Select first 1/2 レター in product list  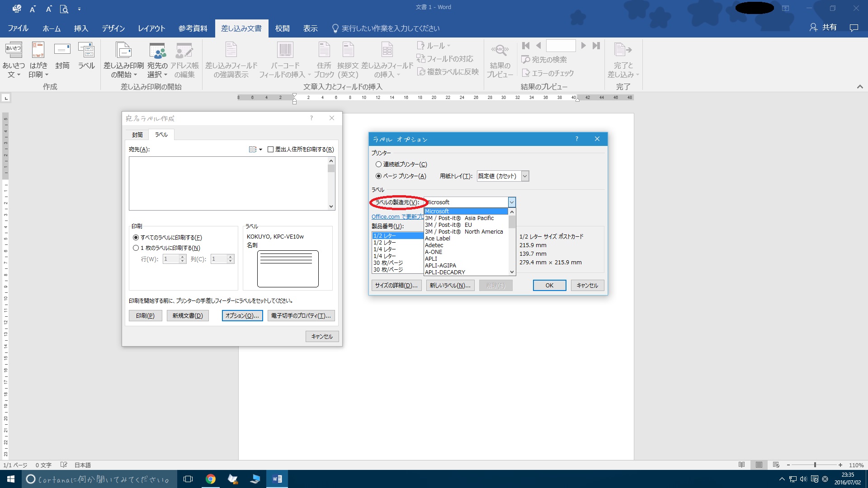tap(397, 236)
